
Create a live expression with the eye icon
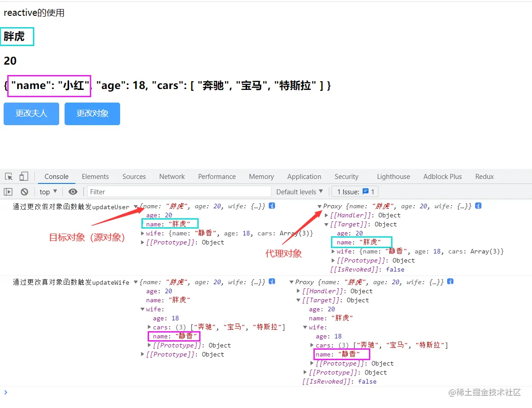point(73,192)
